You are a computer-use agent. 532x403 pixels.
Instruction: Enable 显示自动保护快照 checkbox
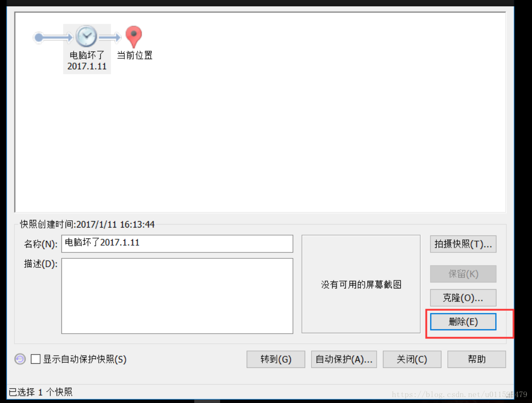(36, 359)
